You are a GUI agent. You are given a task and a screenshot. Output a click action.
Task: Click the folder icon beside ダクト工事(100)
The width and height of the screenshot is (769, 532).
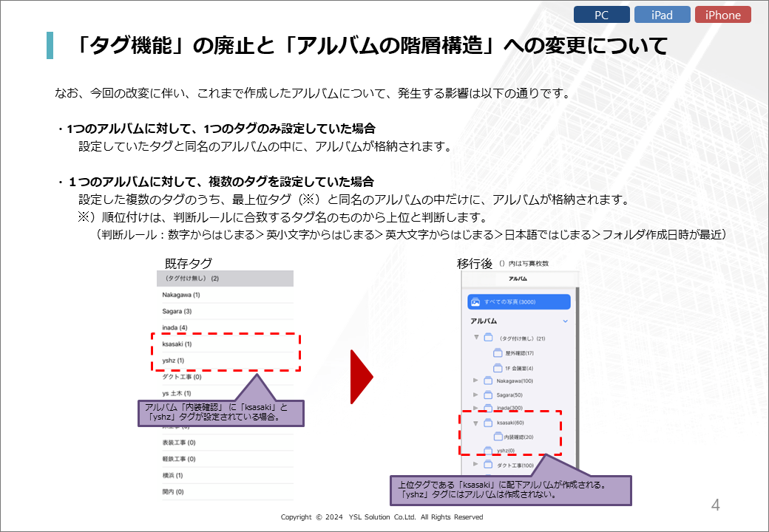tap(488, 465)
